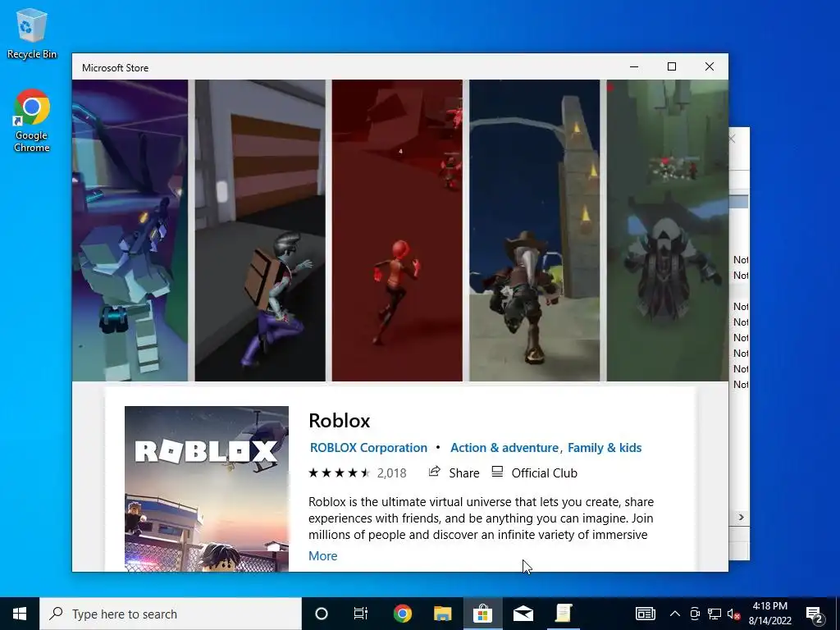Close the Microsoft Store window

tap(710, 66)
